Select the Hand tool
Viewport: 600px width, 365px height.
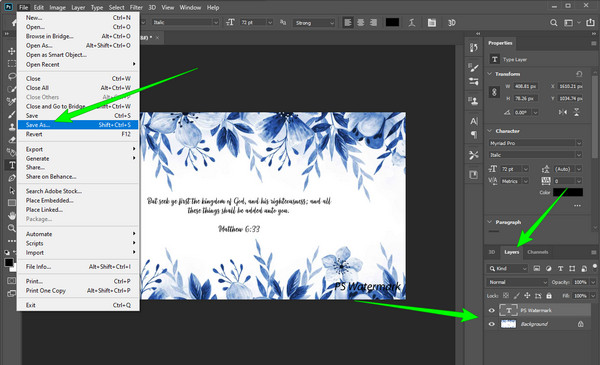coord(11,215)
